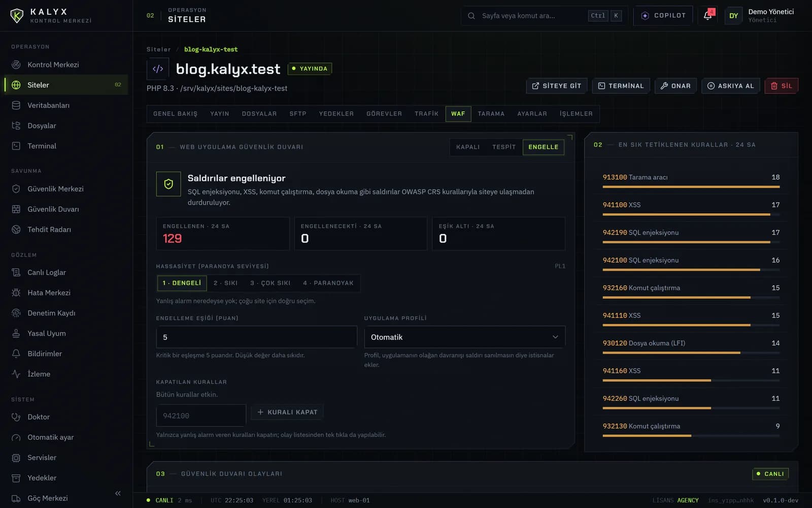
Task: Open Kontrol Merkezi in the sidebar
Action: [x=66, y=65]
